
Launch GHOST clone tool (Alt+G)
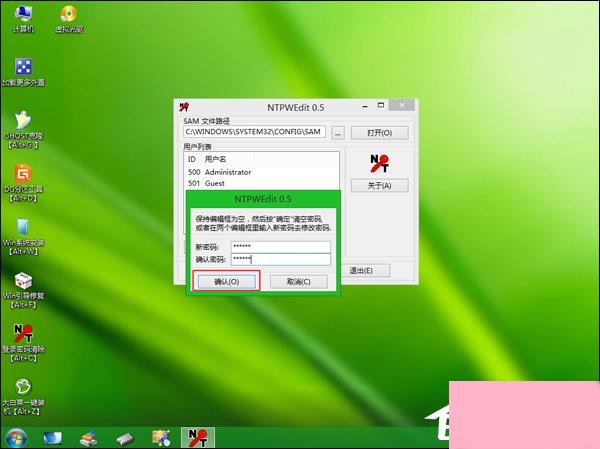click(24, 129)
